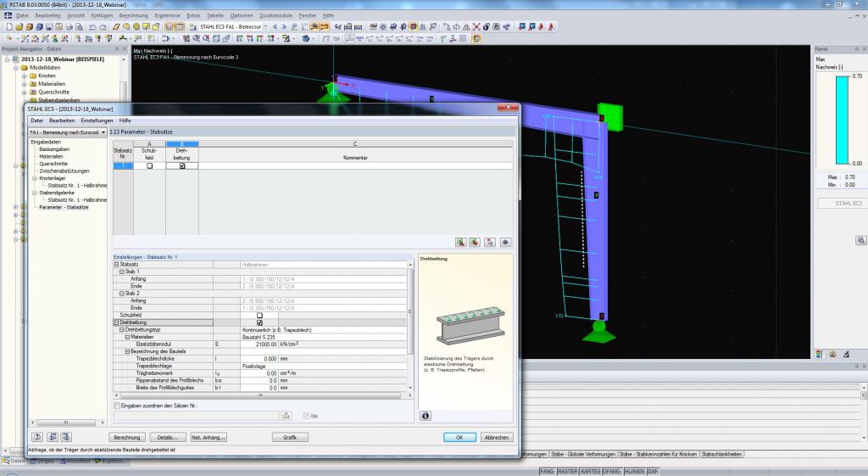The height and width of the screenshot is (476, 868).
Task: Click horizontal scrollbar under settings table
Action: point(263,395)
